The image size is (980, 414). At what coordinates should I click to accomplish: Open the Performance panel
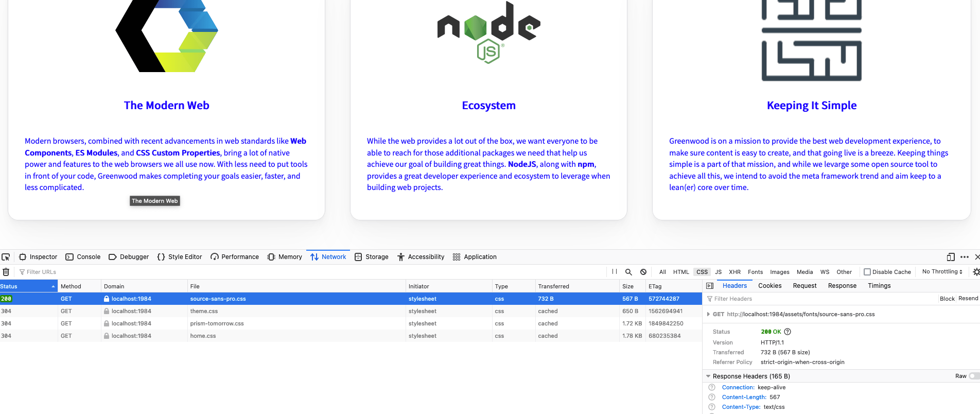tap(235, 257)
